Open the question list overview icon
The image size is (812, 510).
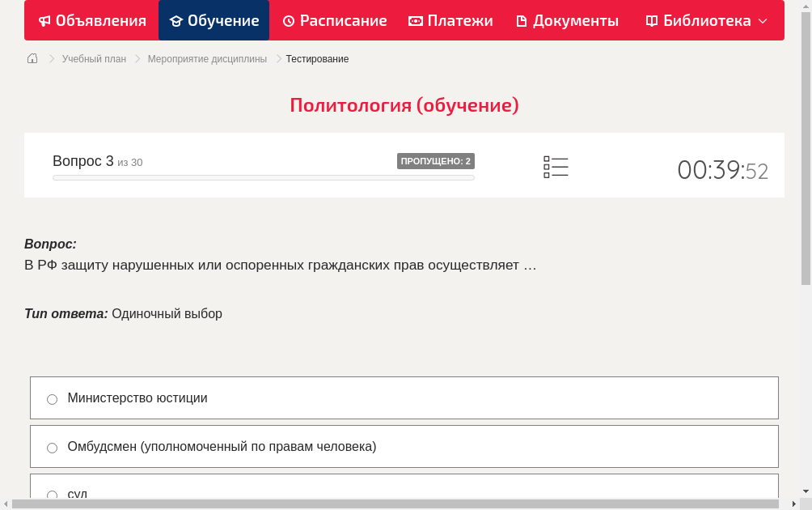(556, 167)
